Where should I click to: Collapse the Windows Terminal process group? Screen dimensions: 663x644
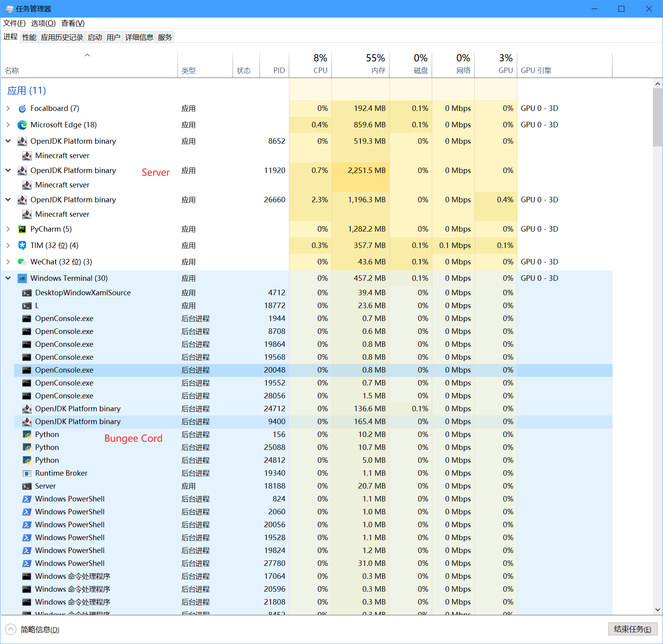click(x=8, y=278)
